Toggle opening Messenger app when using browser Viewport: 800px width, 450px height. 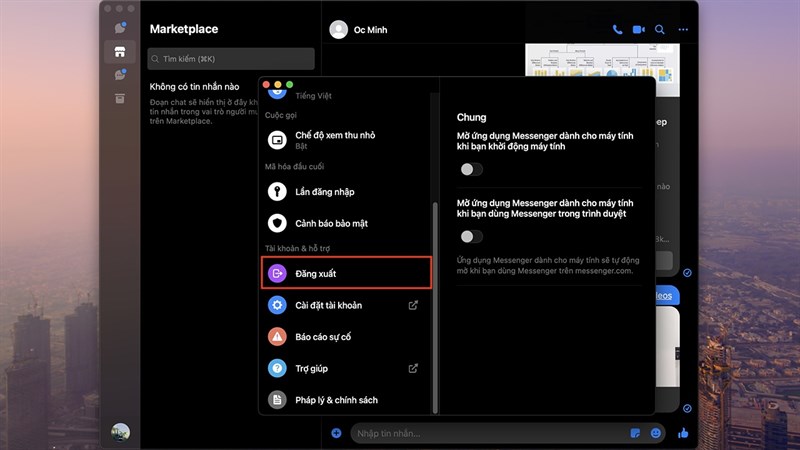coord(471,236)
